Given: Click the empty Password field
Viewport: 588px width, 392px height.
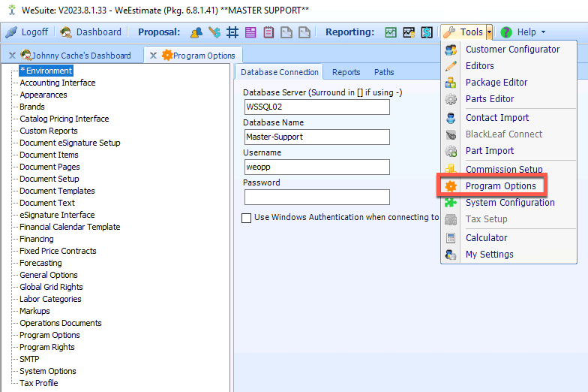Looking at the screenshot, I should pos(316,197).
